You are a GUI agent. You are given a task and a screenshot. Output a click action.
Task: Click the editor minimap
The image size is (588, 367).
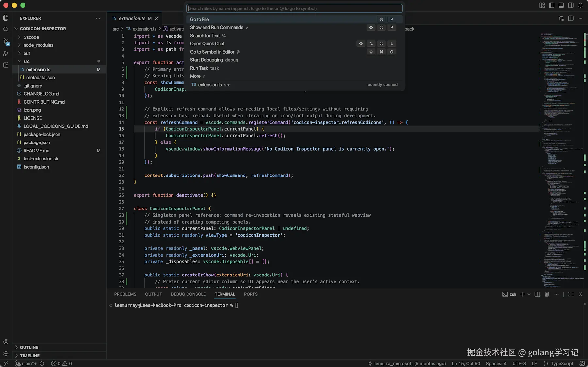coord(561,159)
